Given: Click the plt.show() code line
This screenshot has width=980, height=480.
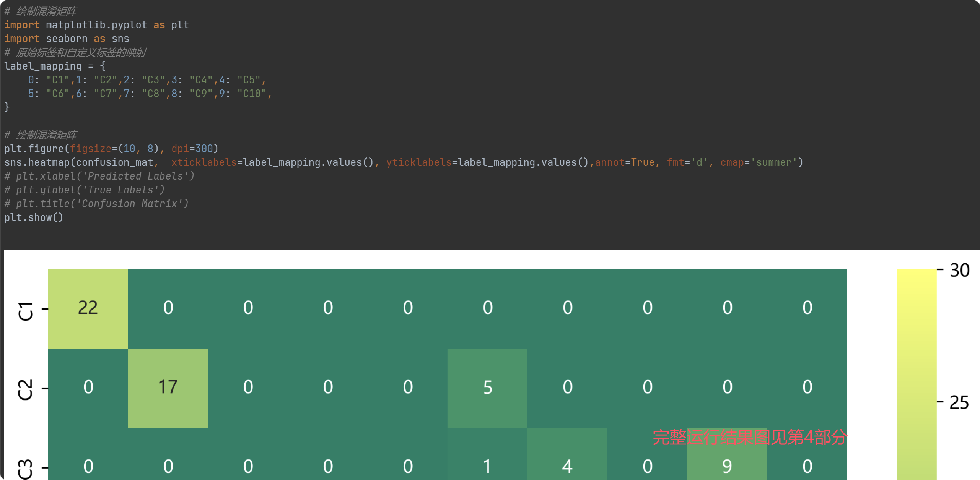Looking at the screenshot, I should click(34, 217).
